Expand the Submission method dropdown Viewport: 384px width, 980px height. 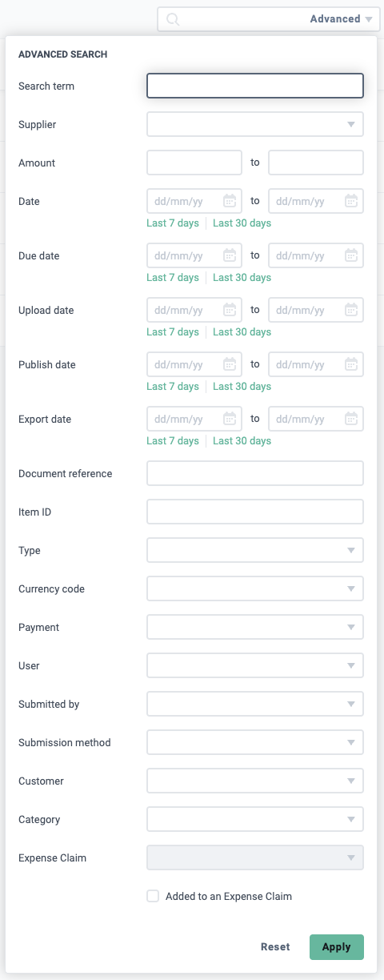pos(255,742)
